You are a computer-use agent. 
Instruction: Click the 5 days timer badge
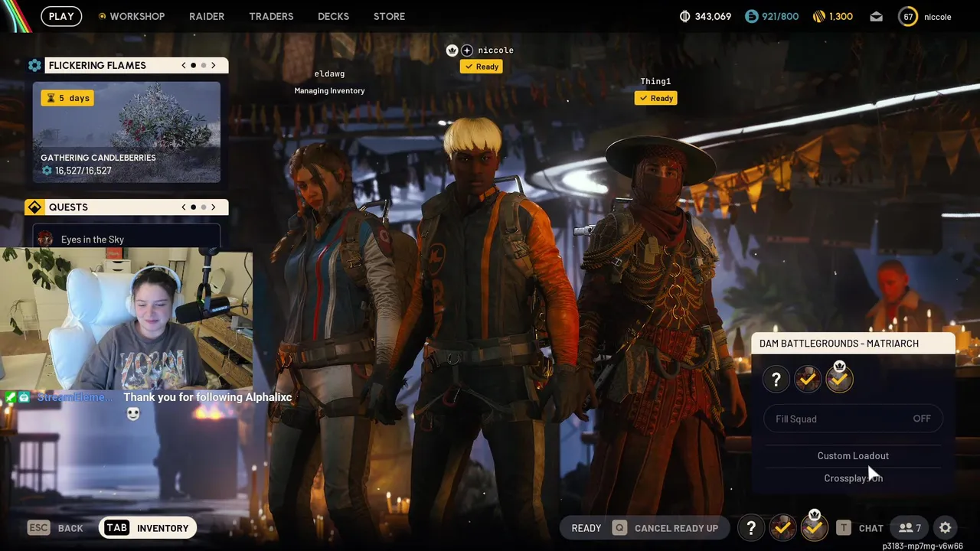(x=68, y=98)
